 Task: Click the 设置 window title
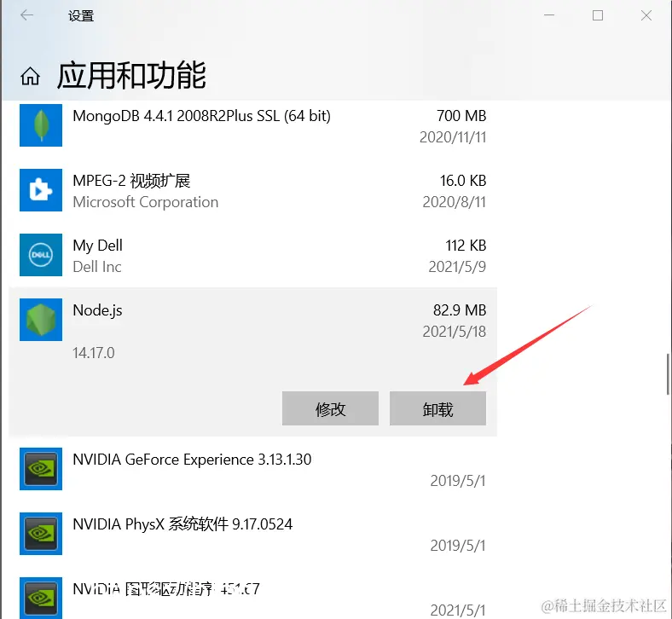point(81,16)
